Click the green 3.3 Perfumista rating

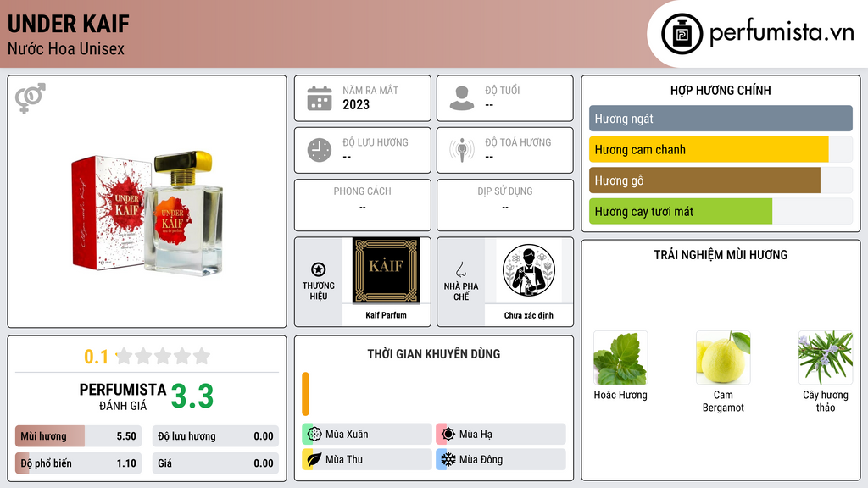[192, 396]
